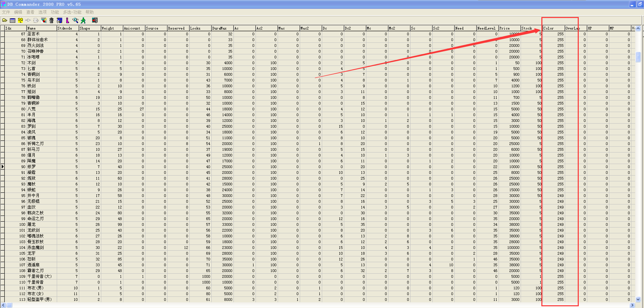
Task: Click the Reserved column header
Action: (178, 28)
